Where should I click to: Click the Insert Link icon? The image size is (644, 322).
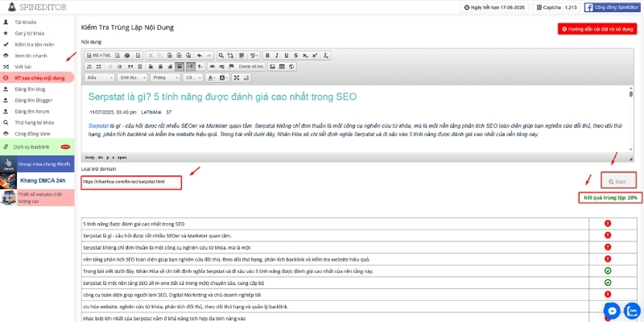tap(212, 67)
